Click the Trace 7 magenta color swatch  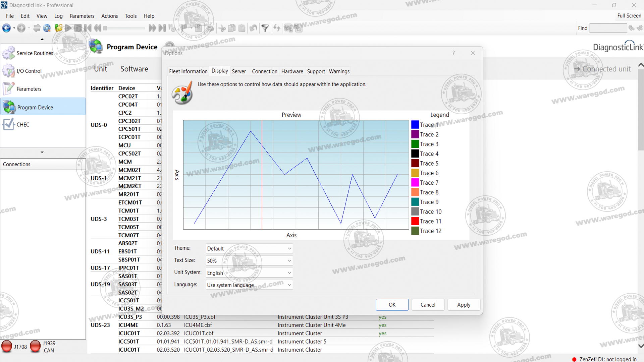click(x=415, y=183)
